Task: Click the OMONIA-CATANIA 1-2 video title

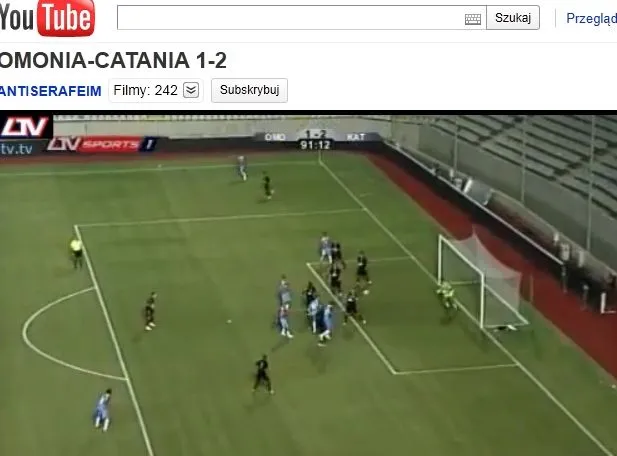Action: [x=113, y=60]
